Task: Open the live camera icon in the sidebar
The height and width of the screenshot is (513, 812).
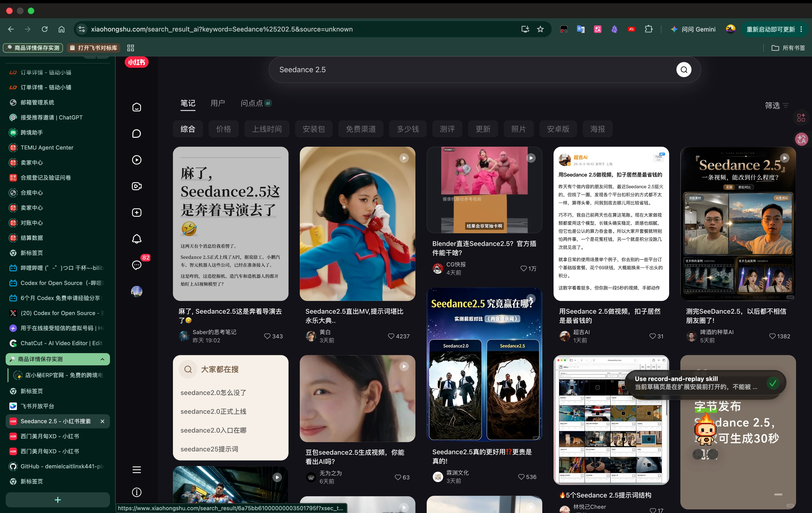Action: pos(137,186)
